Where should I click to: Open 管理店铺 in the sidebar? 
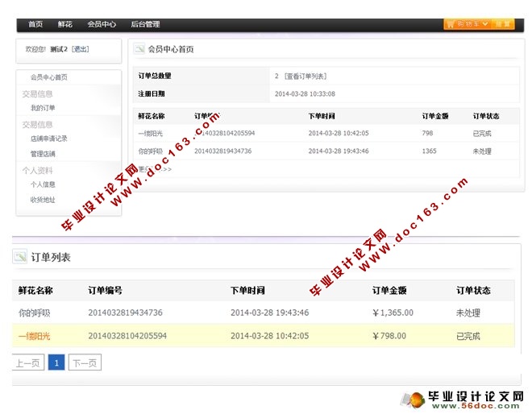pyautogui.click(x=43, y=154)
